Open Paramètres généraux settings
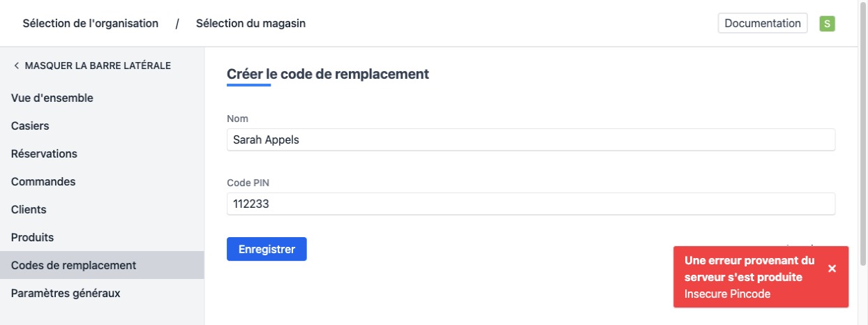 pyautogui.click(x=66, y=293)
